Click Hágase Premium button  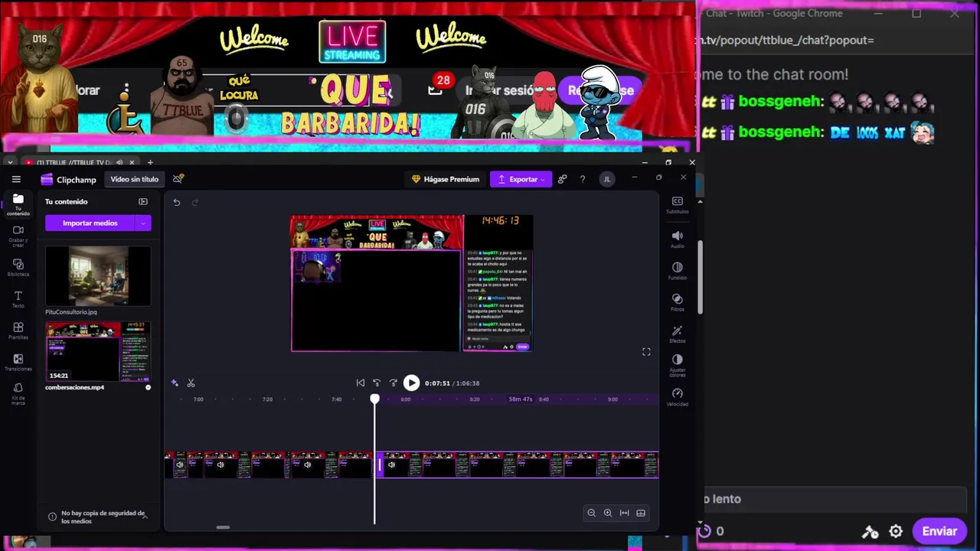pos(445,179)
